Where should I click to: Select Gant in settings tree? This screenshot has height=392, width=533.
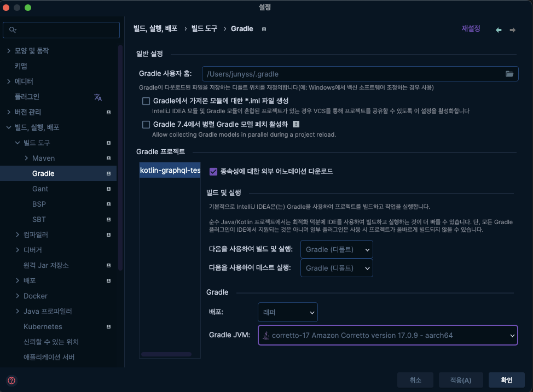coord(40,189)
